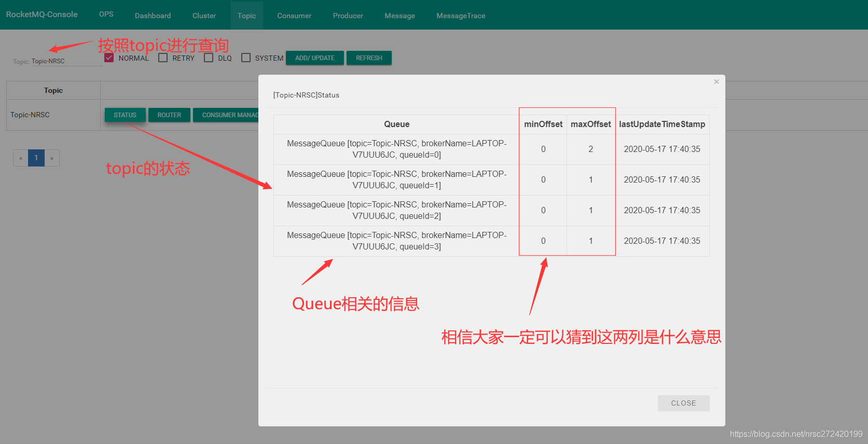Go to next page with » arrow
This screenshot has height=444, width=868.
coord(52,158)
